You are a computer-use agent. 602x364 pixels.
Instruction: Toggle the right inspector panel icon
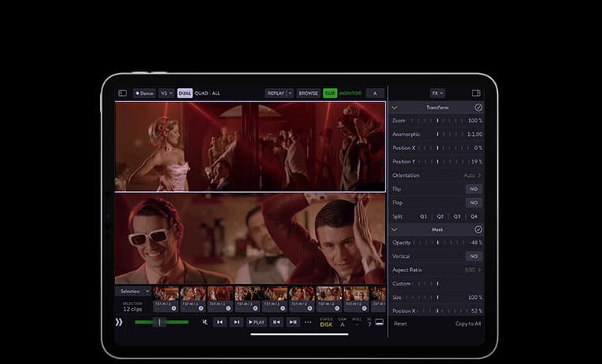coord(476,93)
